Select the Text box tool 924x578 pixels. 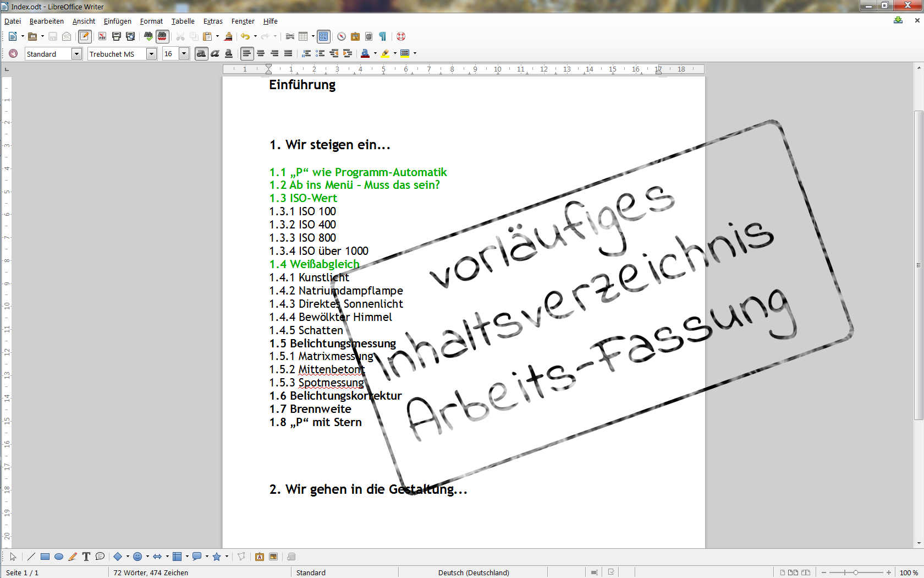86,557
